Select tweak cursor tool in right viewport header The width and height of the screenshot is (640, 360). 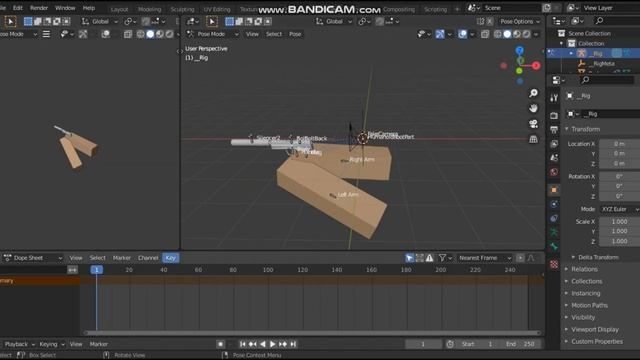(211, 21)
